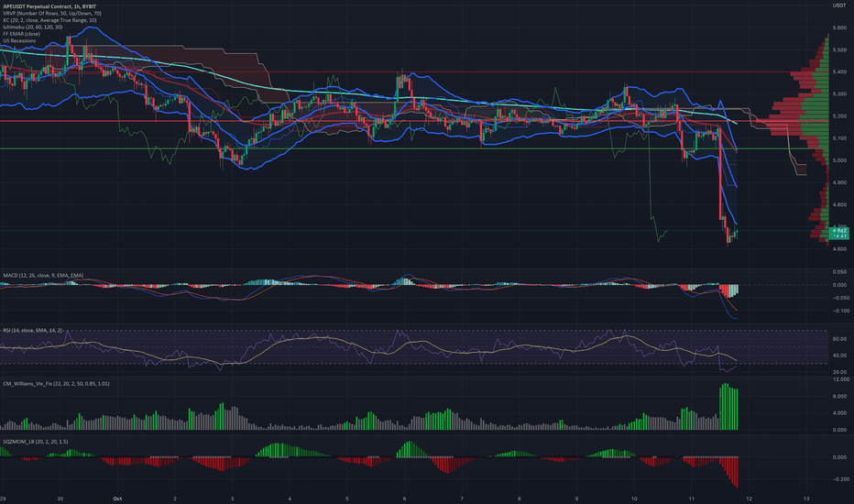Select the CM_Williams_Vix_Fix pane legend

(x=56, y=384)
